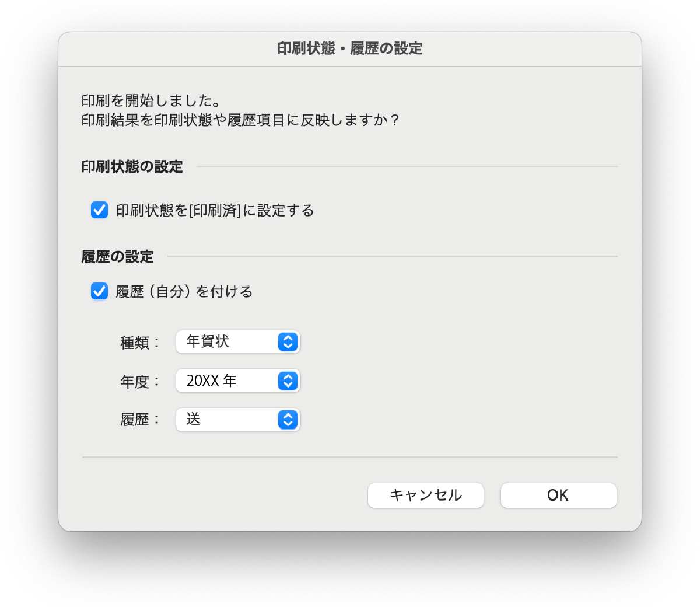Click the 履歴の設定 section header
The image size is (700, 607).
(x=117, y=257)
